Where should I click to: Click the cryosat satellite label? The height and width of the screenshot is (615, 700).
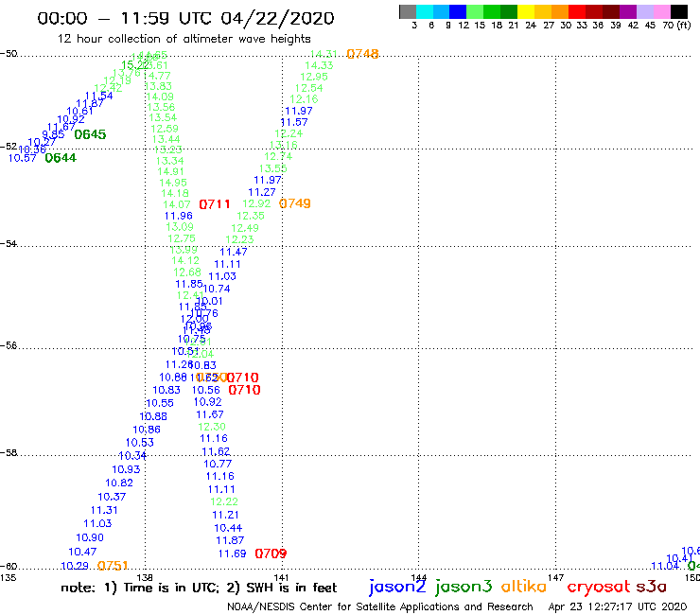click(x=599, y=587)
